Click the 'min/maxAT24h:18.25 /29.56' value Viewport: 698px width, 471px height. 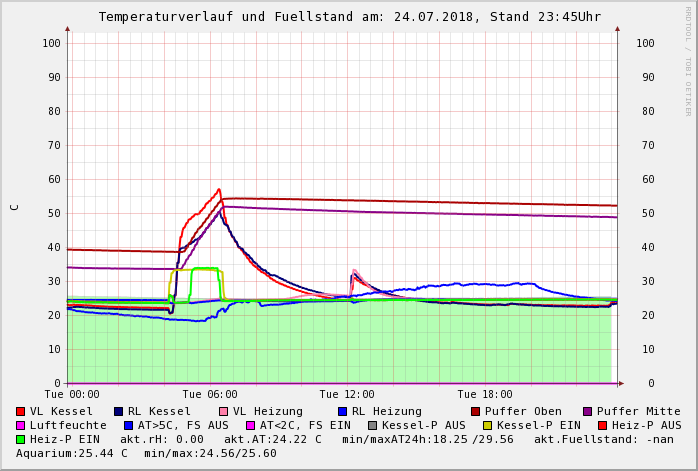(428, 439)
